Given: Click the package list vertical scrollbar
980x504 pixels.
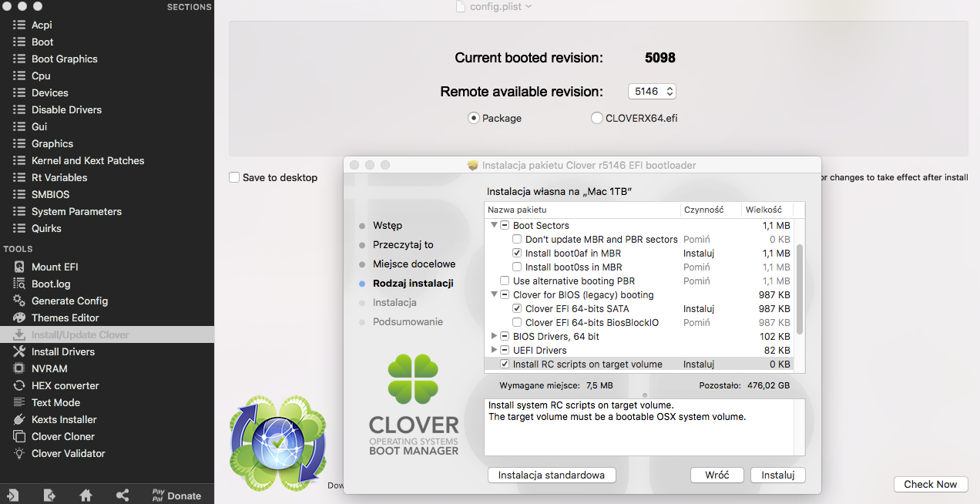Looking at the screenshot, I should pyautogui.click(x=800, y=289).
